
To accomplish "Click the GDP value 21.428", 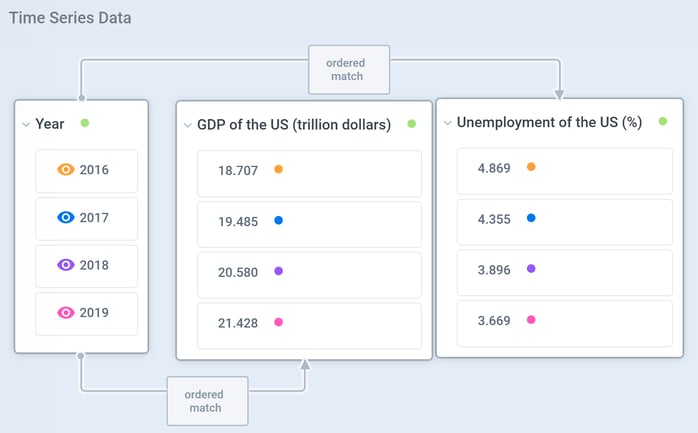I will pos(238,323).
